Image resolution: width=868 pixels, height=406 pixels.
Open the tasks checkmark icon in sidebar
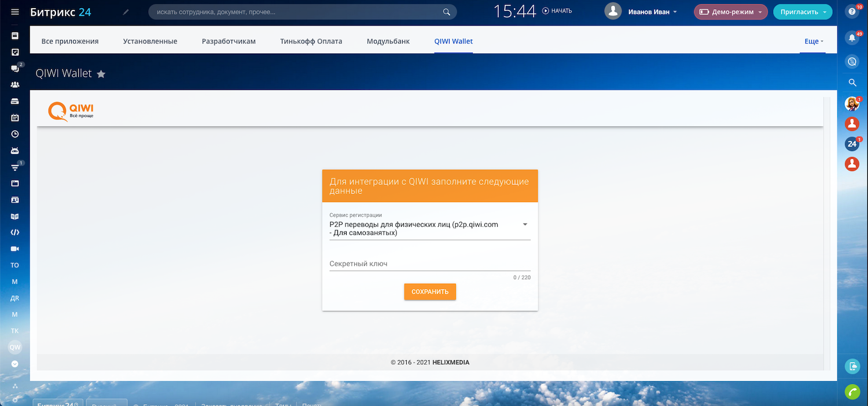pyautogui.click(x=15, y=52)
